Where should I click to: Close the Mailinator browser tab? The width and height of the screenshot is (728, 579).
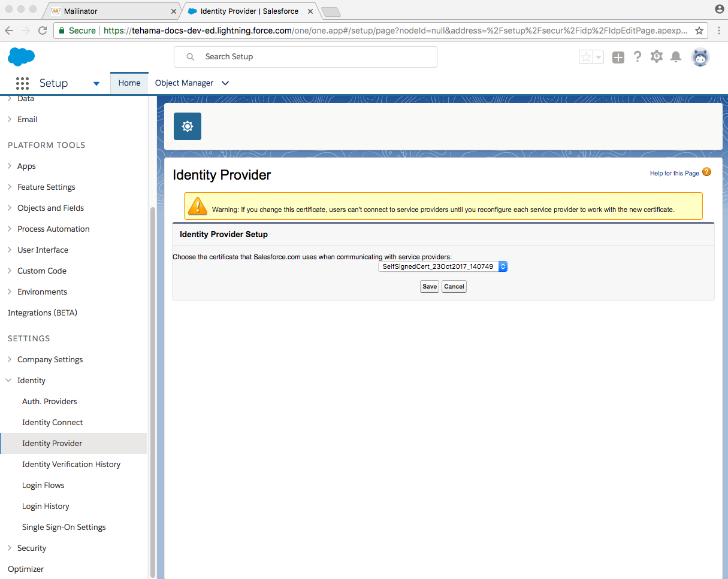click(174, 11)
